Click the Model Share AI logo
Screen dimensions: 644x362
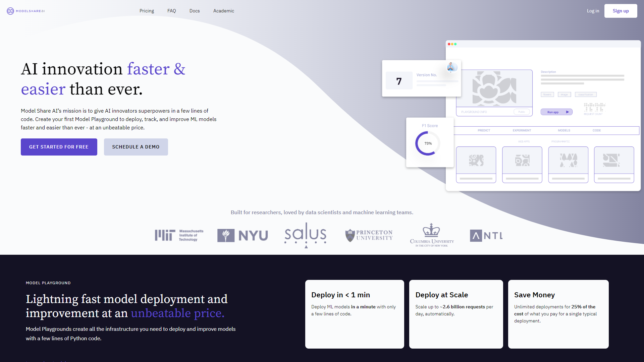tap(26, 11)
